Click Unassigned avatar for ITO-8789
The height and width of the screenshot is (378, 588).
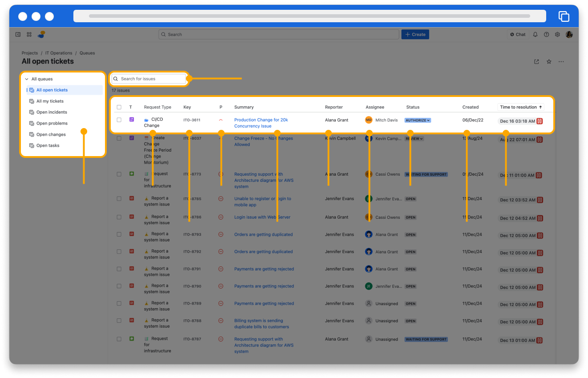[369, 303]
